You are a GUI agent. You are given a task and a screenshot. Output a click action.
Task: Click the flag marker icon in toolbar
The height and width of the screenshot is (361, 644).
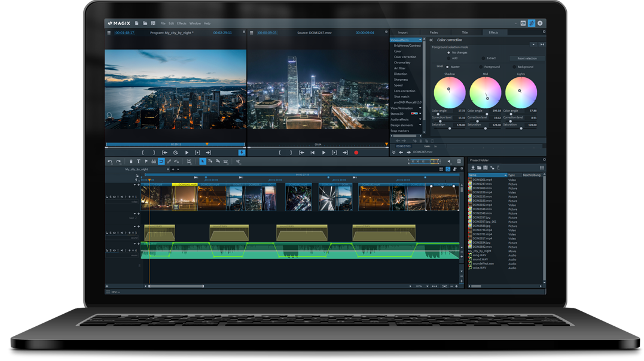[146, 161]
